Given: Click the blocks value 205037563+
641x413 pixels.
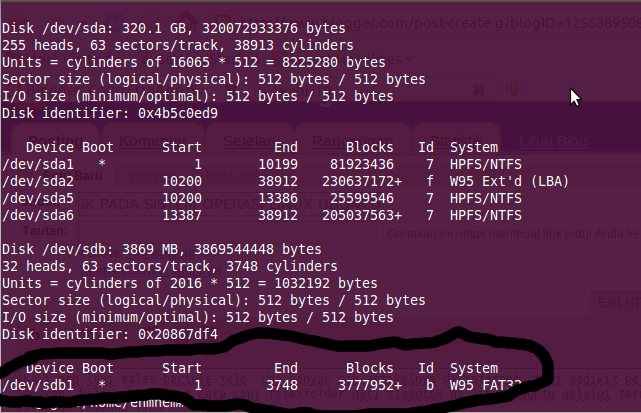Looking at the screenshot, I should 362,215.
